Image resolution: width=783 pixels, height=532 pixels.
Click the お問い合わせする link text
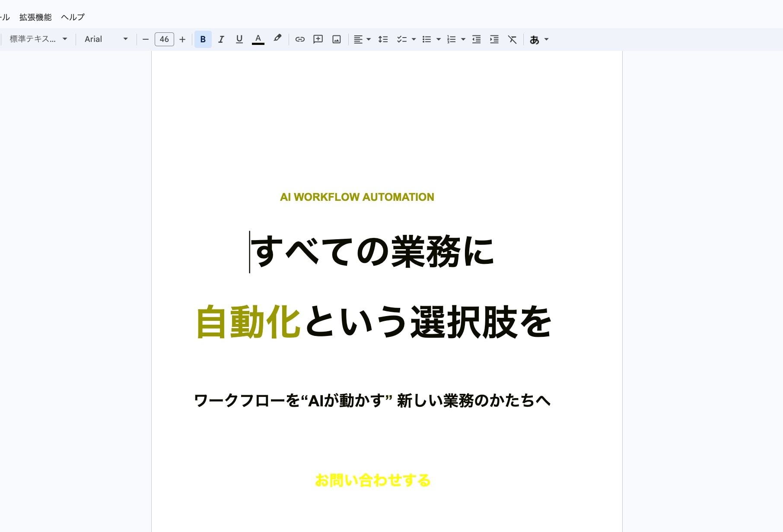click(x=372, y=480)
